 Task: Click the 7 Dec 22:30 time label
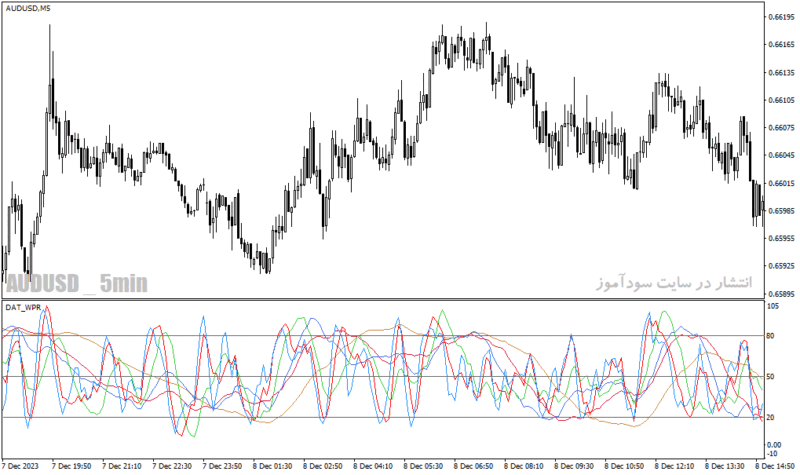(172, 466)
